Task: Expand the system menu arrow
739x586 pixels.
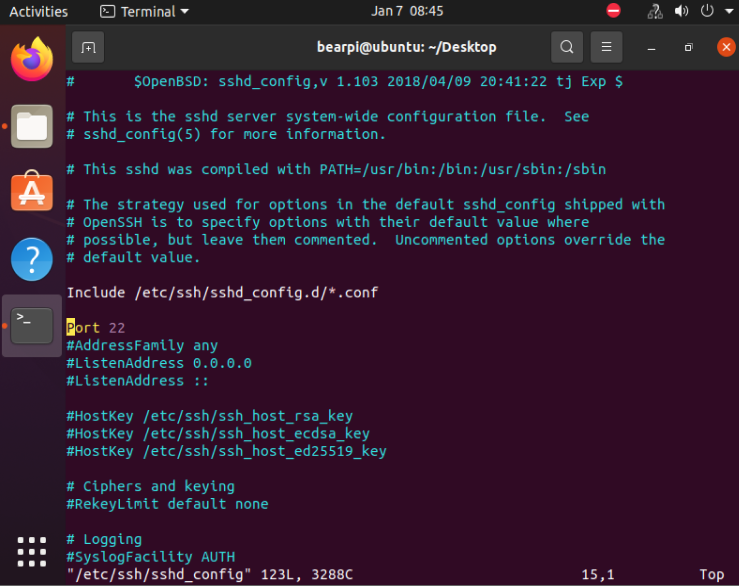Action: (727, 12)
